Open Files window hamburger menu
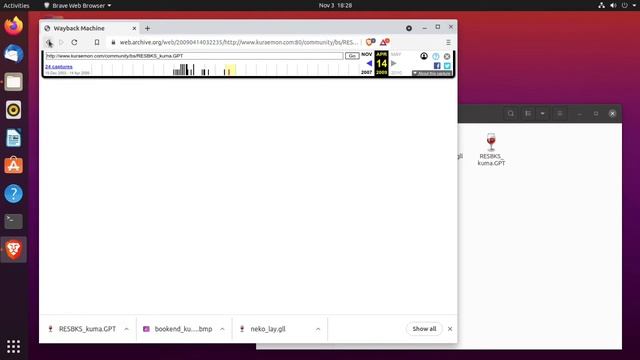Viewport: 640px width, 360px height. [560, 113]
